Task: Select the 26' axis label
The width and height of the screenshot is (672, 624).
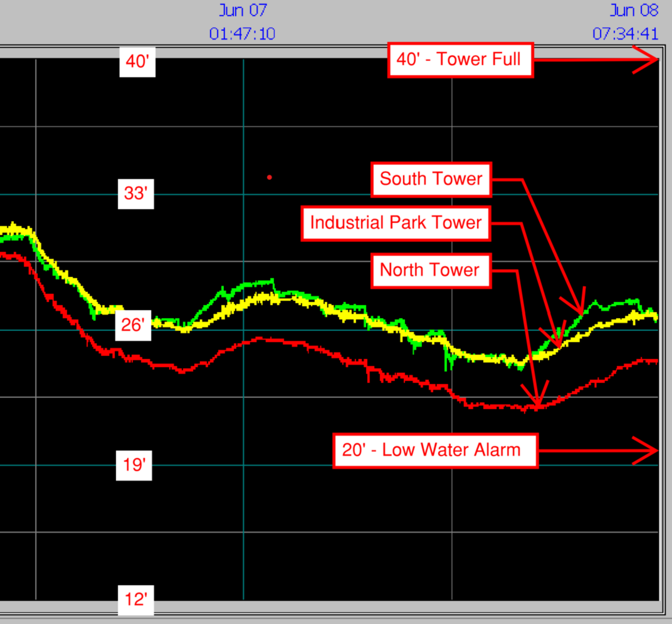Action: tap(133, 325)
